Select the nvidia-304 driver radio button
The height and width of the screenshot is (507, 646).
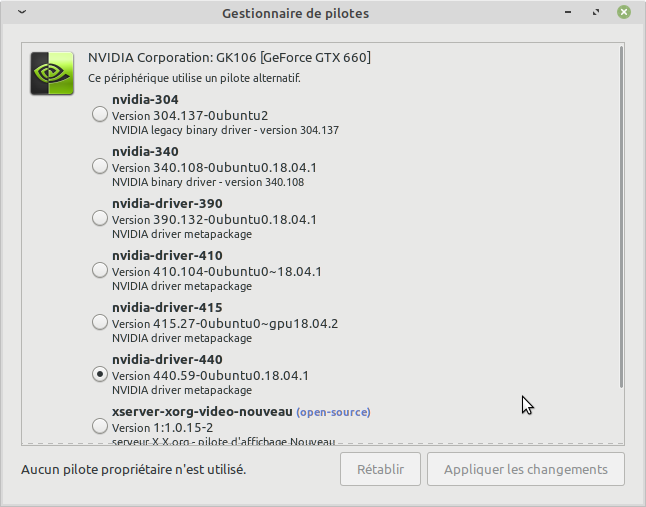coord(100,114)
